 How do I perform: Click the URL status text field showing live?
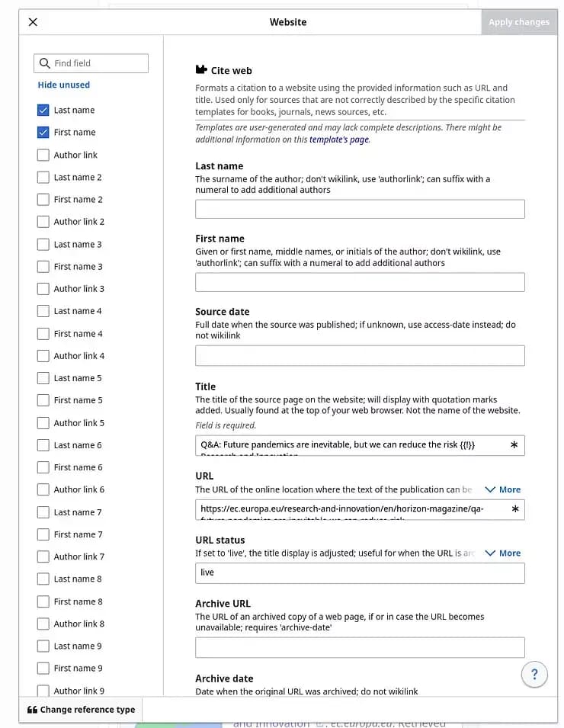359,572
